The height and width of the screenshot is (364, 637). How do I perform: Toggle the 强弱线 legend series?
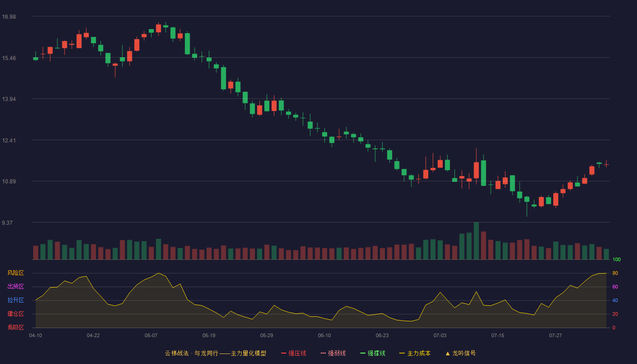pos(333,353)
